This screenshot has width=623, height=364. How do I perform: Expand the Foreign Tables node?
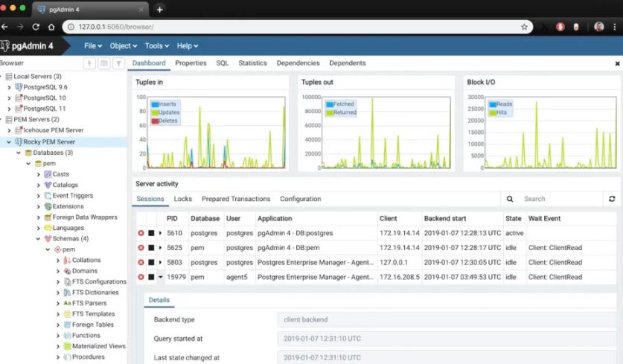(57, 325)
